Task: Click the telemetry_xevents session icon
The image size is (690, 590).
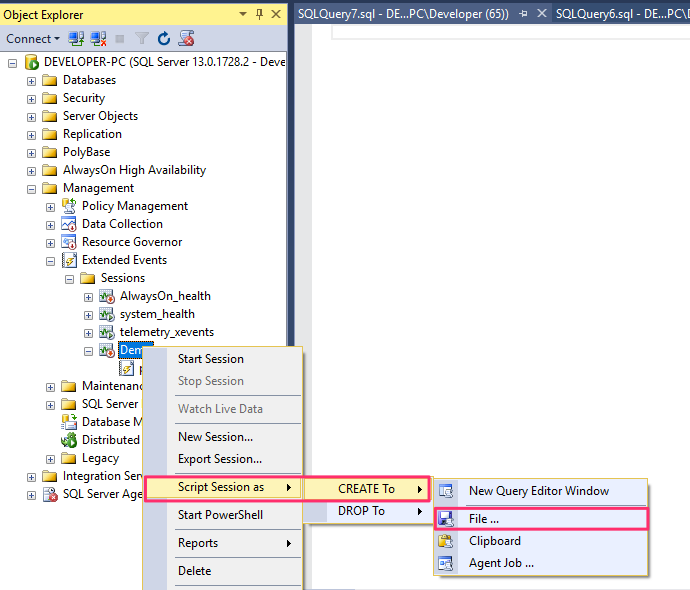Action: coord(107,332)
